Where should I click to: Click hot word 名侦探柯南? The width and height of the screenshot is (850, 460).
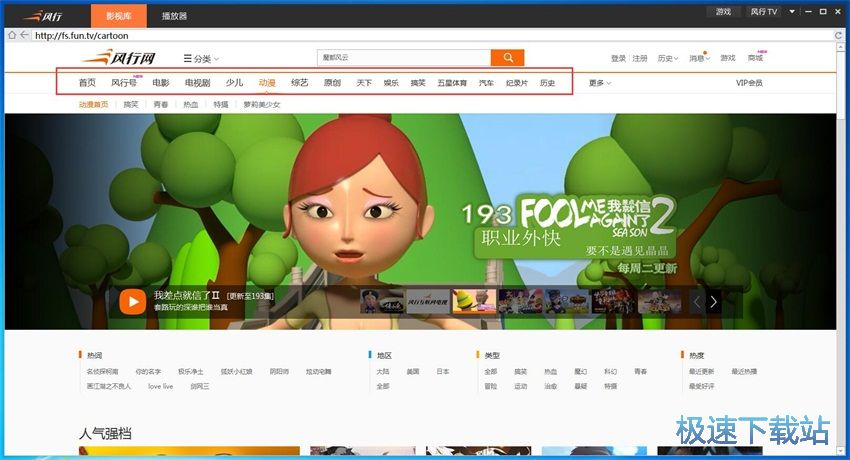[x=102, y=372]
